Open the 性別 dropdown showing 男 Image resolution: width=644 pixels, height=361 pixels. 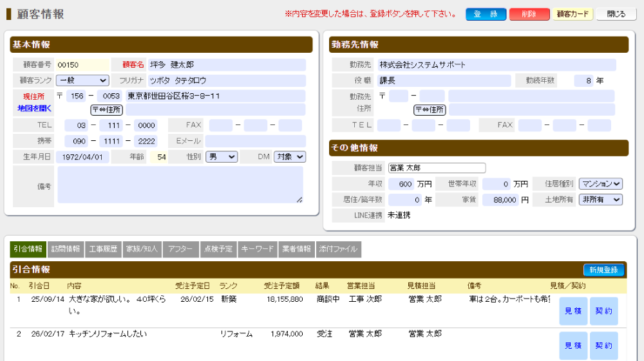coord(222,157)
